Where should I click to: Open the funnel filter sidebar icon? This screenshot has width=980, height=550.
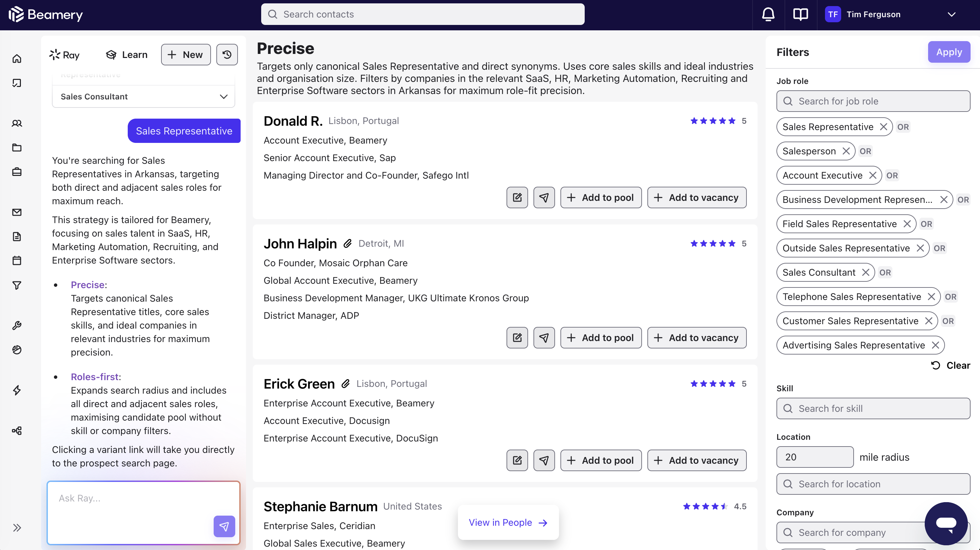[x=17, y=285]
